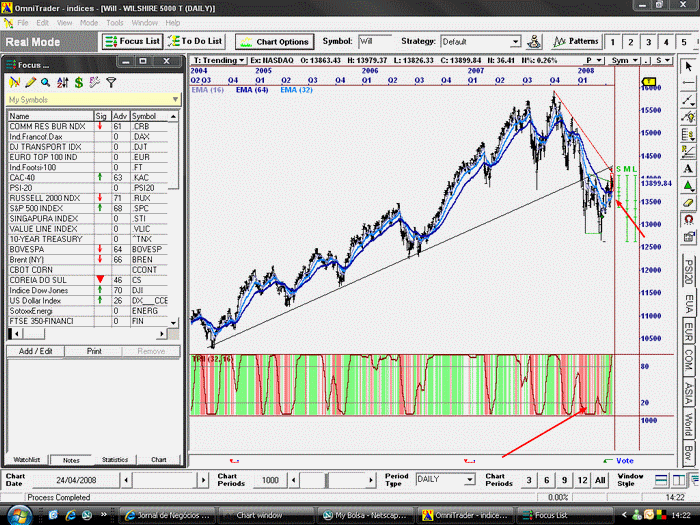The image size is (700, 525).
Task: Click the Windows Start orb
Action: pyautogui.click(x=19, y=515)
